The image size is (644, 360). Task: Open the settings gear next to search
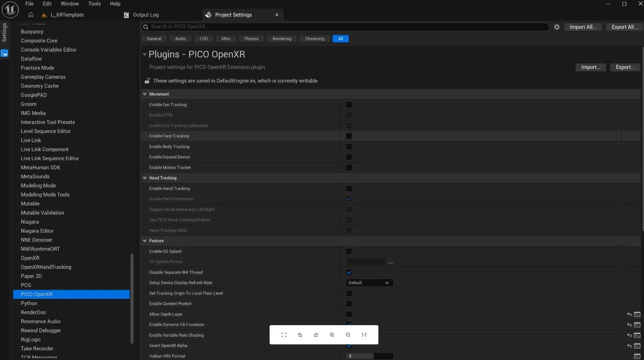click(556, 27)
